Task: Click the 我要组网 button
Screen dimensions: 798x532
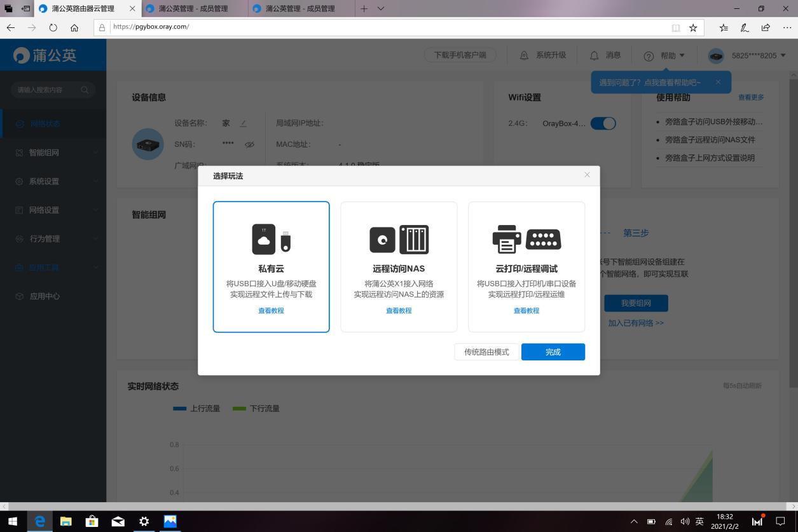Action: 636,303
